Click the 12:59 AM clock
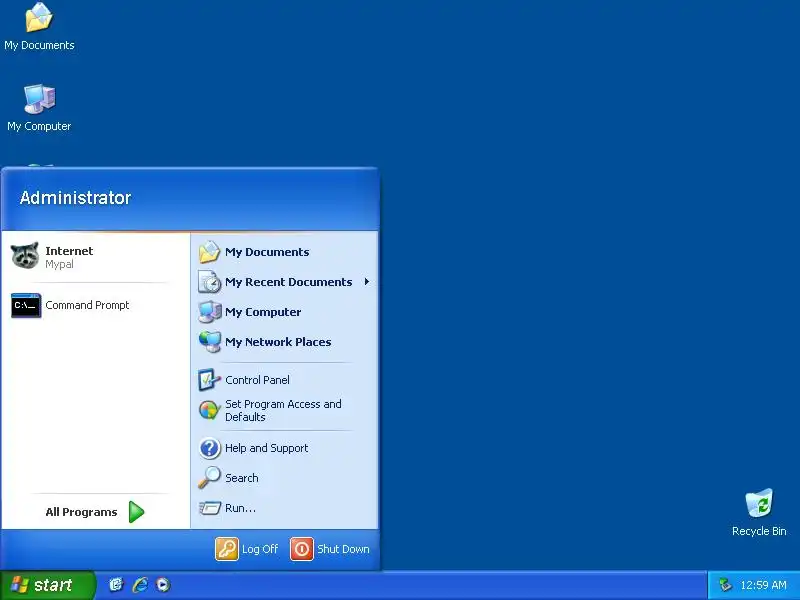Image resolution: width=800 pixels, height=600 pixels. pos(763,585)
